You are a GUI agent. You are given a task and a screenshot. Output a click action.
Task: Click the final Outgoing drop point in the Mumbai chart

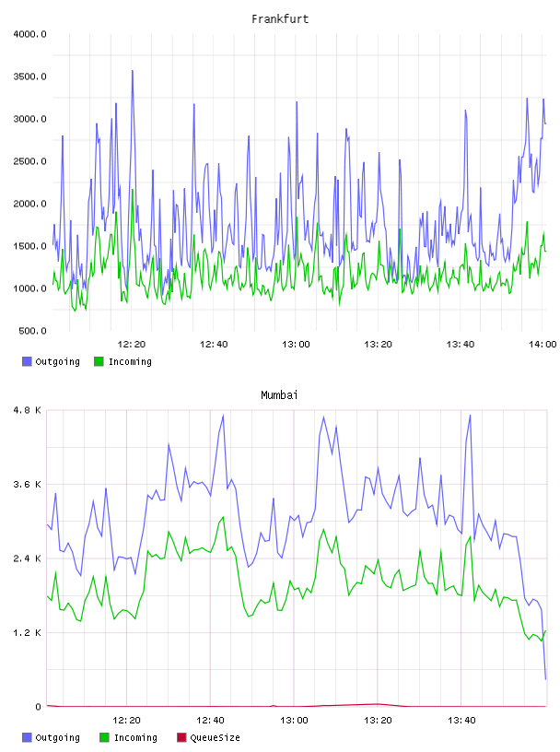coord(545,679)
